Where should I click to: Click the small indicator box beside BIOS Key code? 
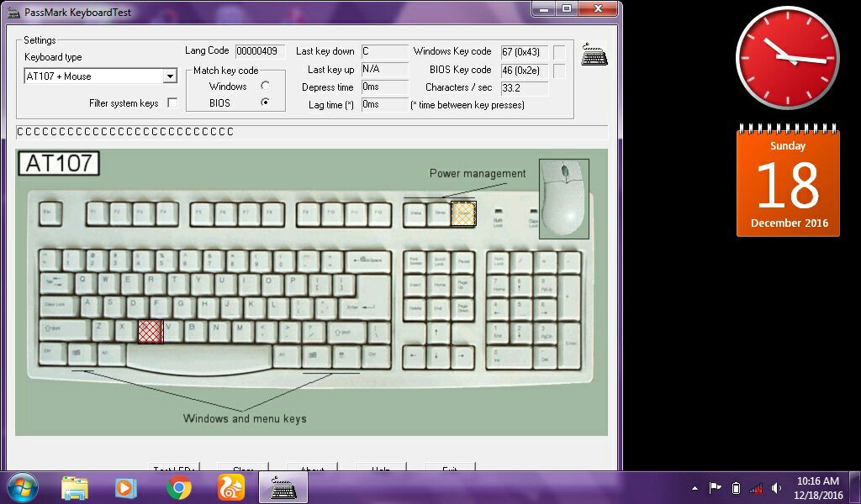[559, 71]
